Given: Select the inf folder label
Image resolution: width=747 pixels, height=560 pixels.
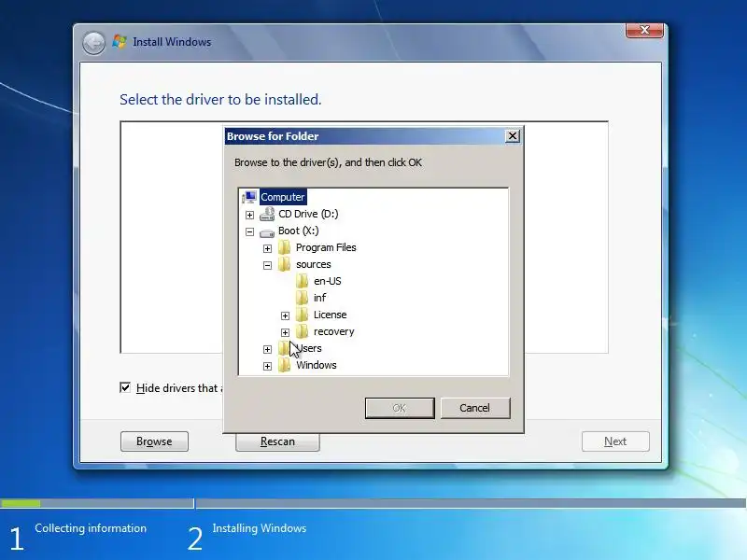Looking at the screenshot, I should [x=319, y=298].
